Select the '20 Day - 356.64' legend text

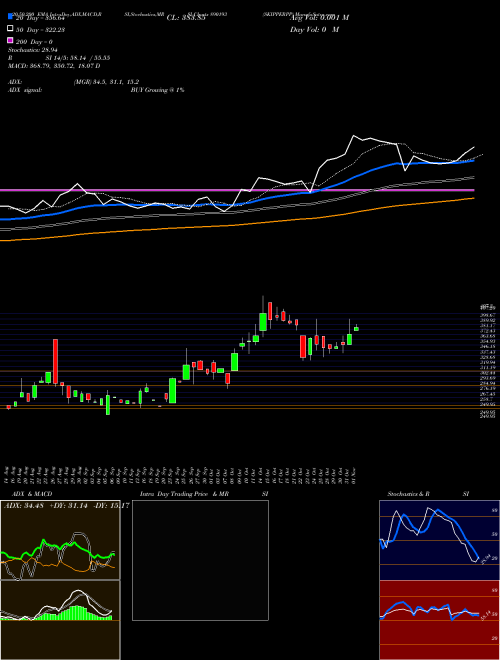(x=40, y=18)
